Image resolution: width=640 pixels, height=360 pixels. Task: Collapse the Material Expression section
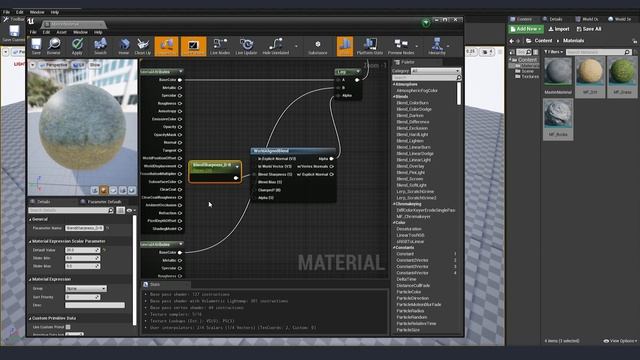click(x=30, y=280)
